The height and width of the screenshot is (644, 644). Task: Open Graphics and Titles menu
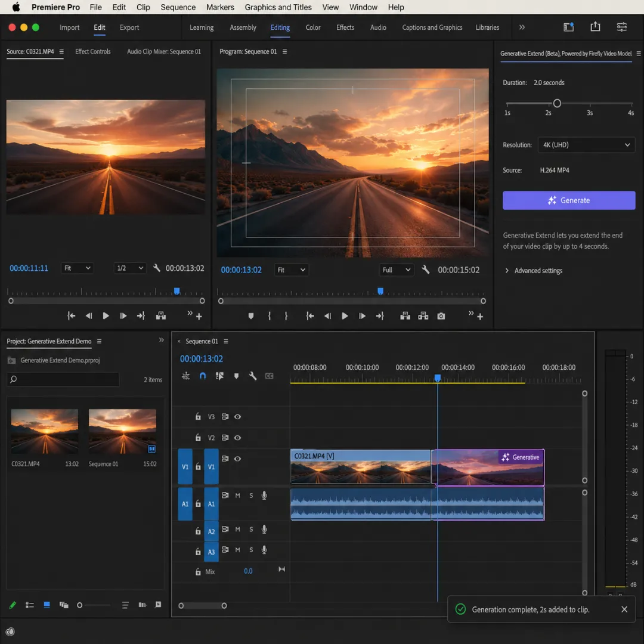pos(278,7)
